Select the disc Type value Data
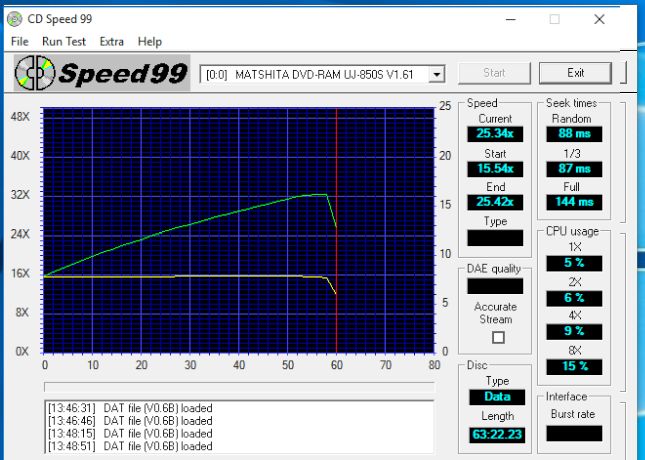Screen dimensions: 645x460 (497, 397)
